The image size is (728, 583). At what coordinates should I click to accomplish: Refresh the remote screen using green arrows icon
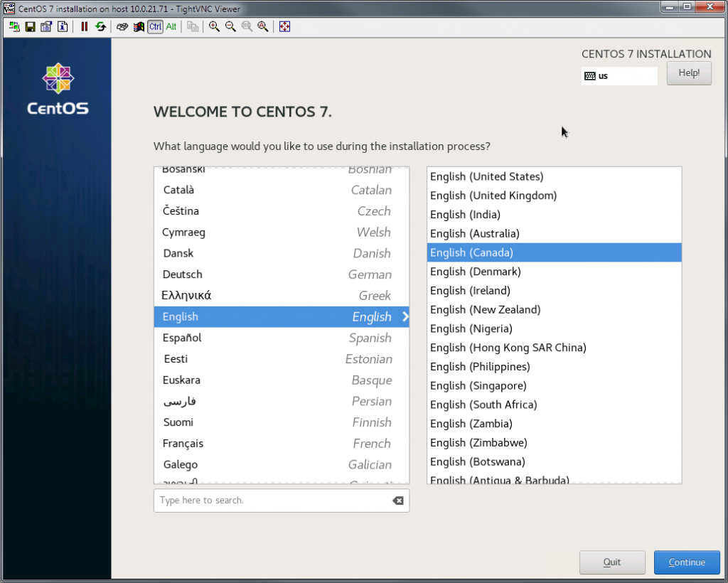pyautogui.click(x=100, y=26)
